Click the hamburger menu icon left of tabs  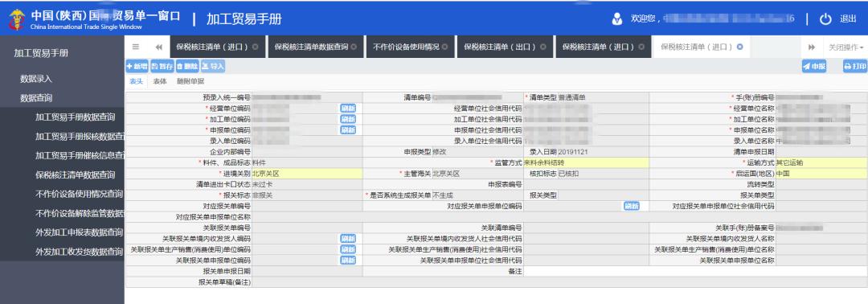[136, 47]
